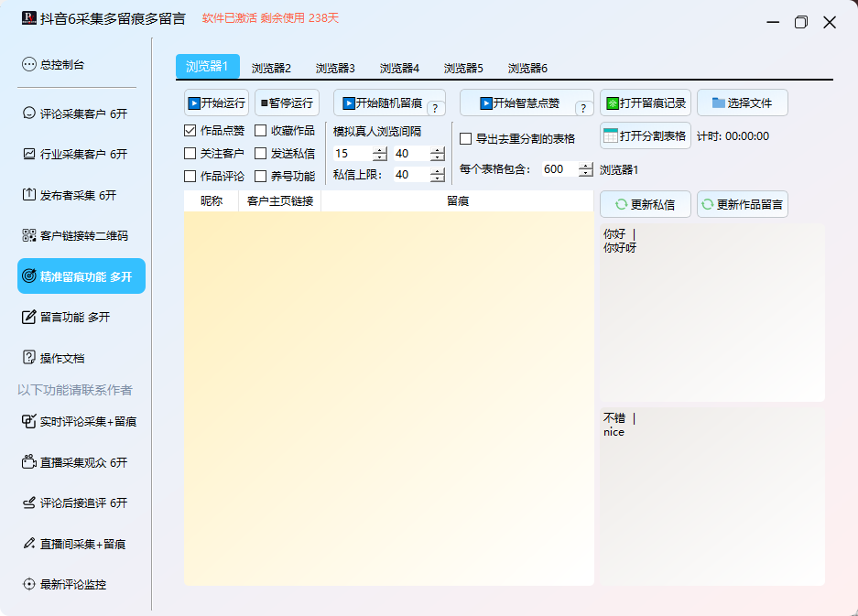Select 客户链接转二维码 QR code icon
The height and width of the screenshot is (616, 858).
29,236
